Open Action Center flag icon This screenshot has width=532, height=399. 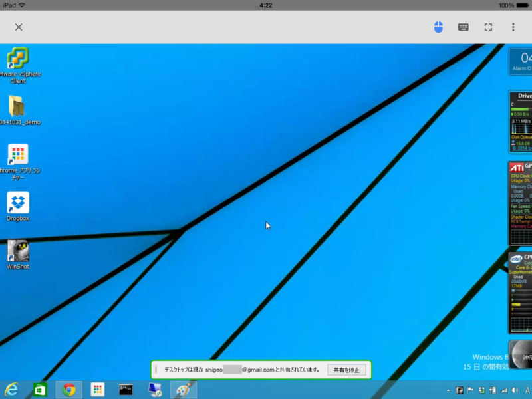(470, 390)
